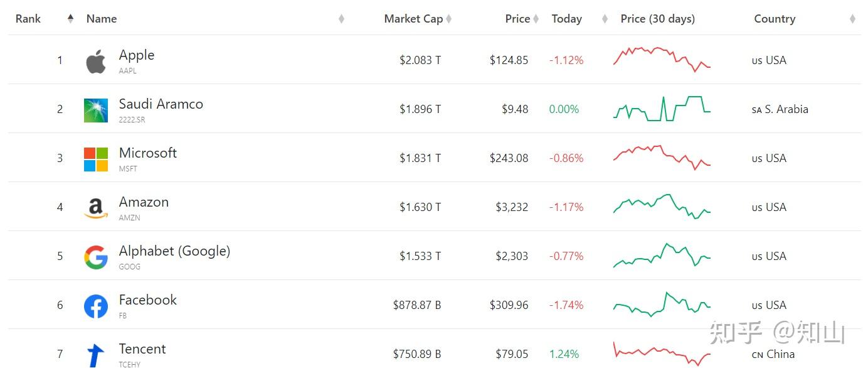Open the Saudi Aramco company link
868x368 pixels.
tap(161, 104)
